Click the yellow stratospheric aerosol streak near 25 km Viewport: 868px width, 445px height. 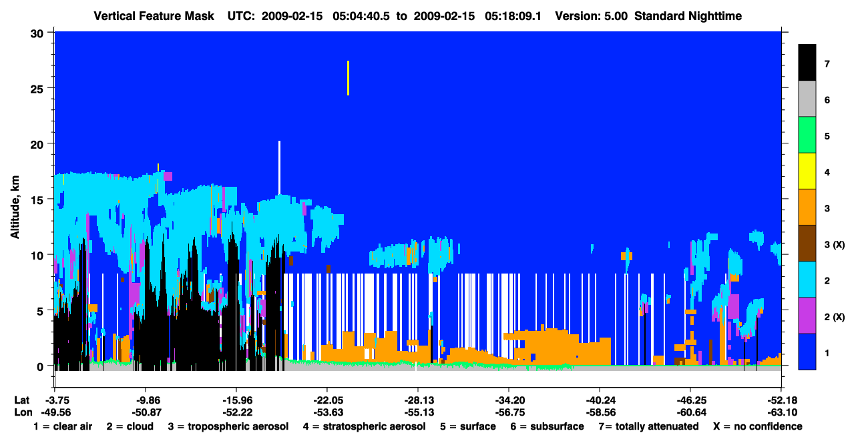point(348,78)
